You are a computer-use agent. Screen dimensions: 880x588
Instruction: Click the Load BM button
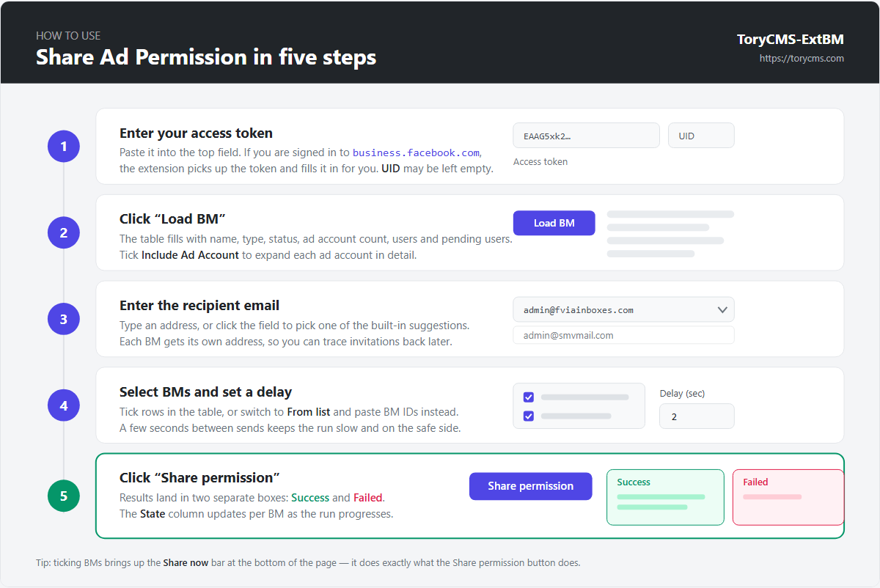(554, 223)
